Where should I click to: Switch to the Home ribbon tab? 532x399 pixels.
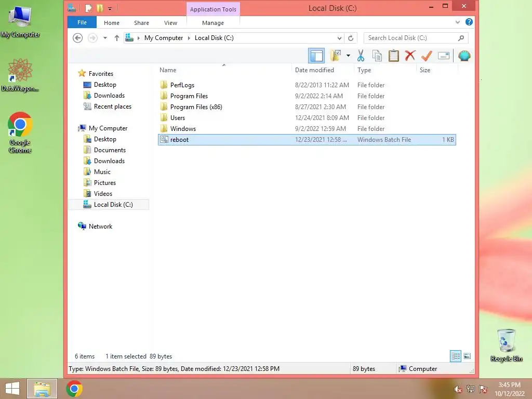(x=112, y=23)
